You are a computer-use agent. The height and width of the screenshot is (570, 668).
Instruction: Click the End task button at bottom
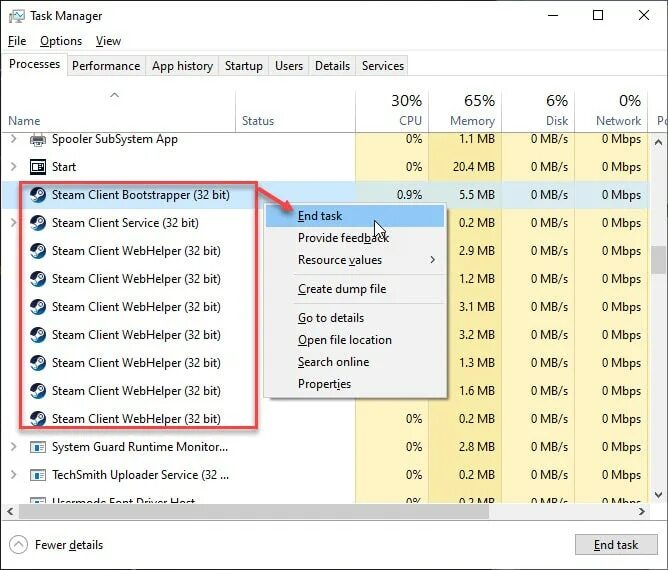coord(616,545)
